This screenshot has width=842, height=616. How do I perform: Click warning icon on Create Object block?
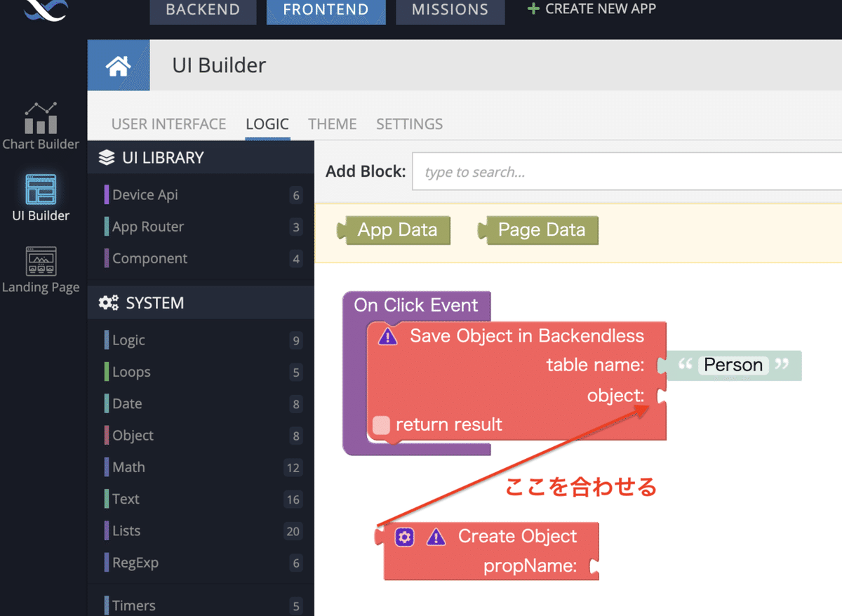pyautogui.click(x=436, y=537)
